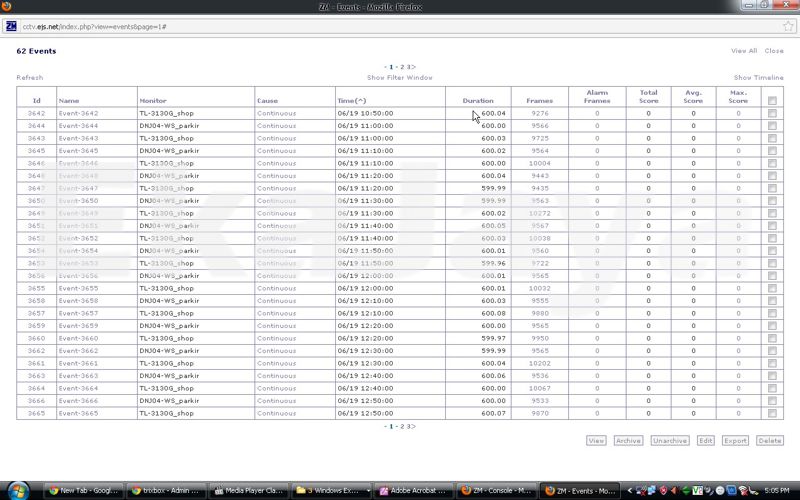Sort events by the Duration header

pos(478,100)
